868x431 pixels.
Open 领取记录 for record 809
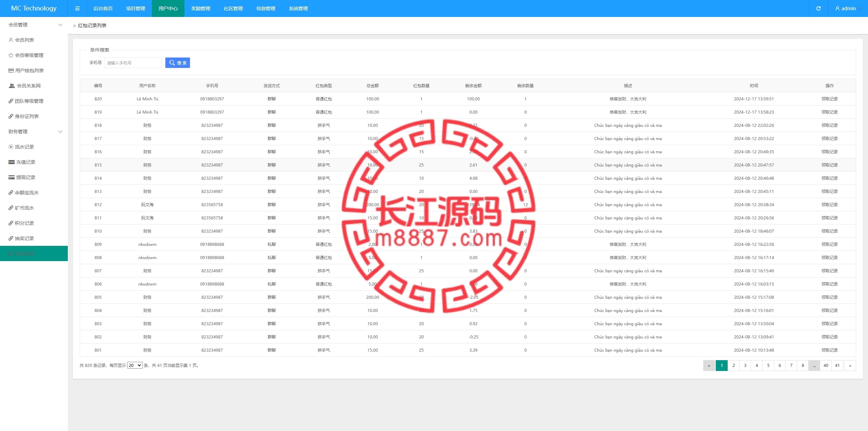829,244
